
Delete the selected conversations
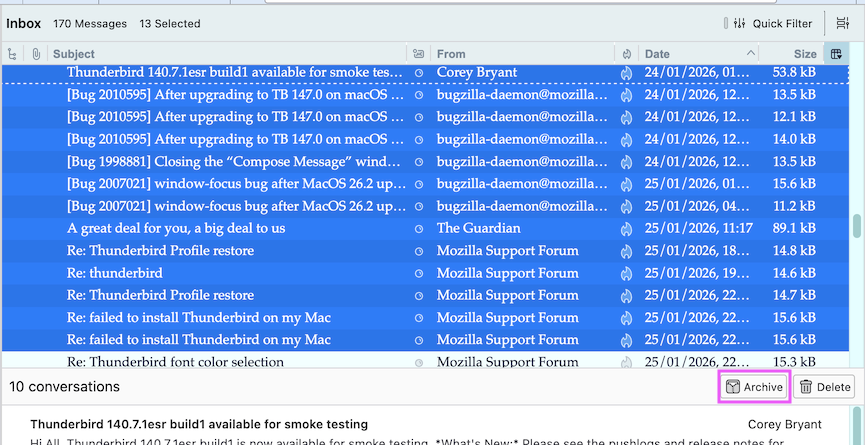point(825,387)
